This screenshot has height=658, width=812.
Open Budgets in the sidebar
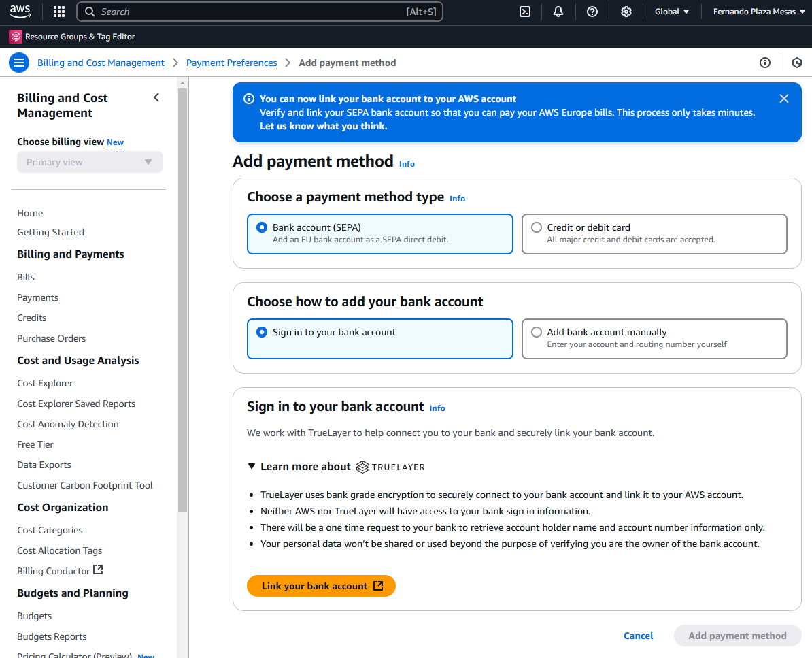pos(34,616)
